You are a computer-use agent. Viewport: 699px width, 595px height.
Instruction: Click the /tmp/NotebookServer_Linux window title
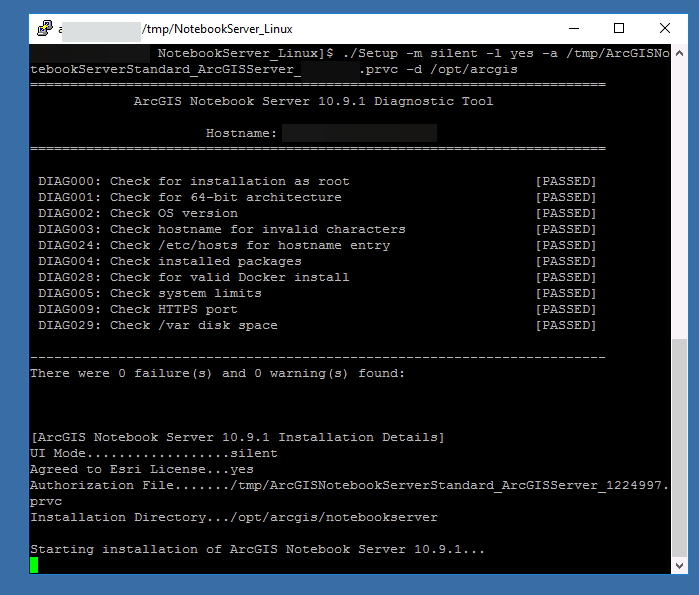pos(217,29)
